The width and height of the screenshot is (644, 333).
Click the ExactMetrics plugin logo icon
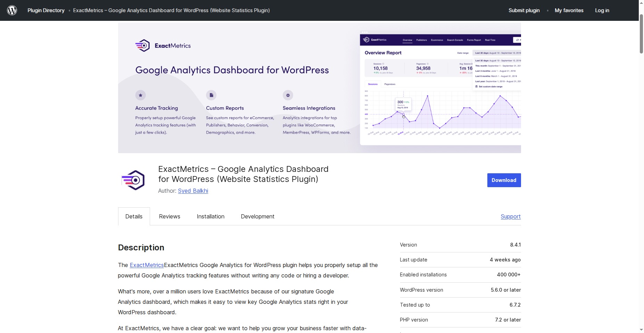pos(133,180)
